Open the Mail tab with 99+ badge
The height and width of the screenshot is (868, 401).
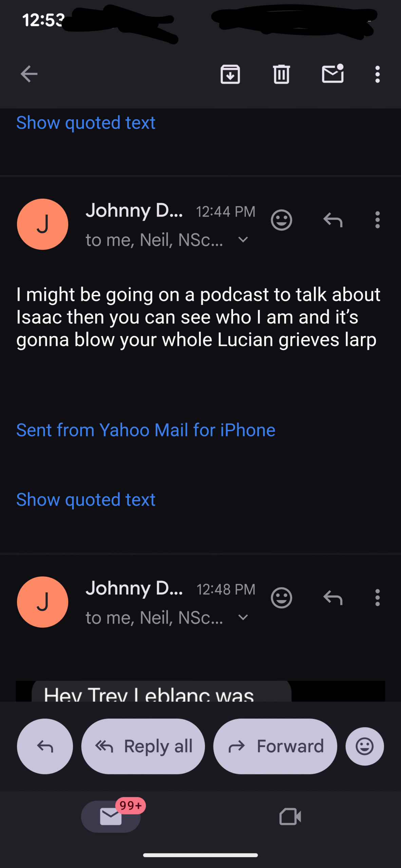111,816
